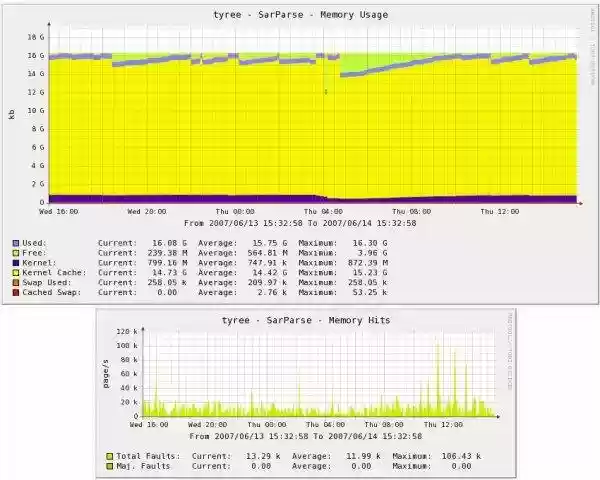Click the 'page/s' axis label
Screen dimensions: 600x480
pyautogui.click(x=106, y=374)
